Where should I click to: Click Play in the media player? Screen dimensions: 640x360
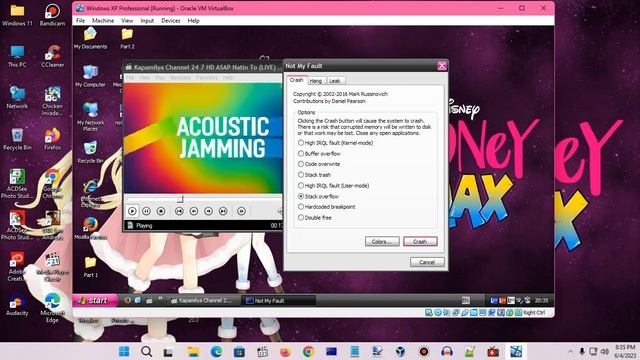[132, 211]
